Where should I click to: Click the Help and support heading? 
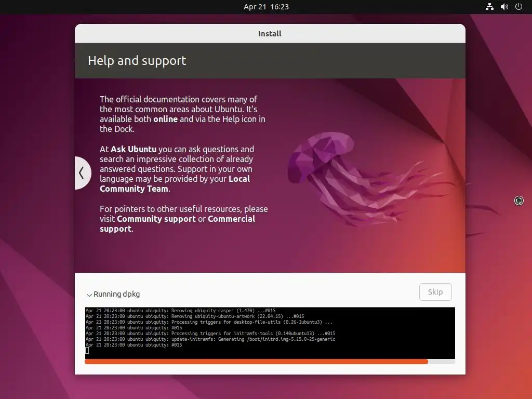pos(137,61)
